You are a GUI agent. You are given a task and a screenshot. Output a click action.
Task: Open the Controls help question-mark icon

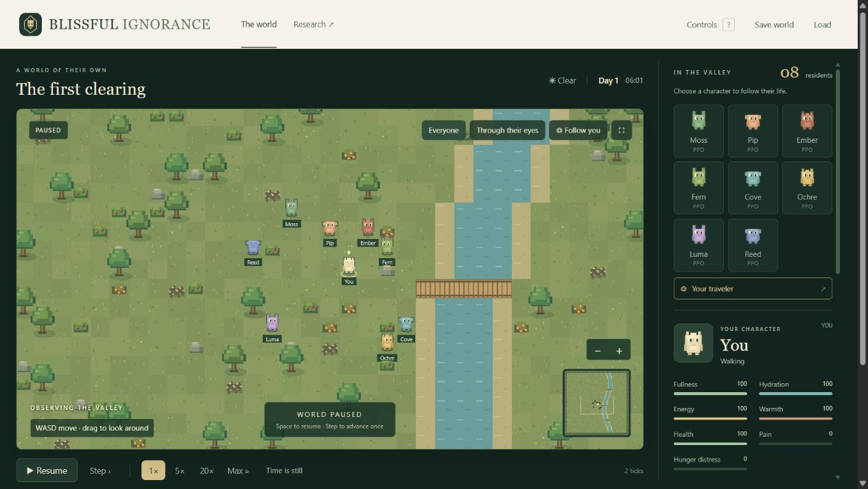coord(729,25)
